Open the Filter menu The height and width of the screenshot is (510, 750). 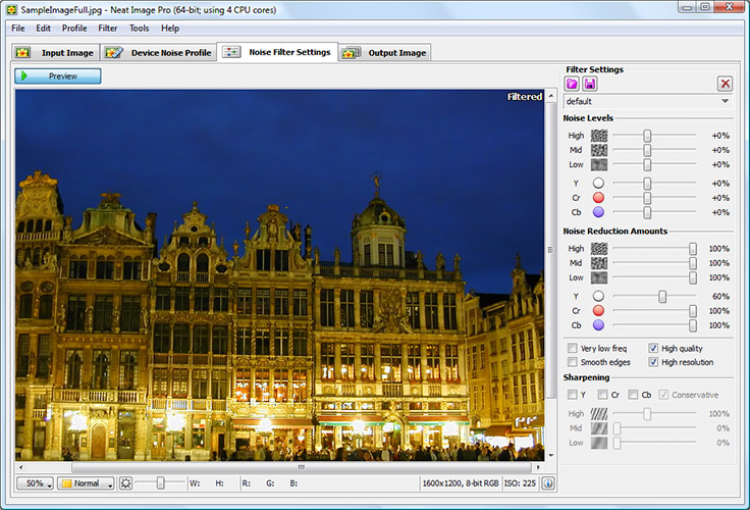coord(107,28)
